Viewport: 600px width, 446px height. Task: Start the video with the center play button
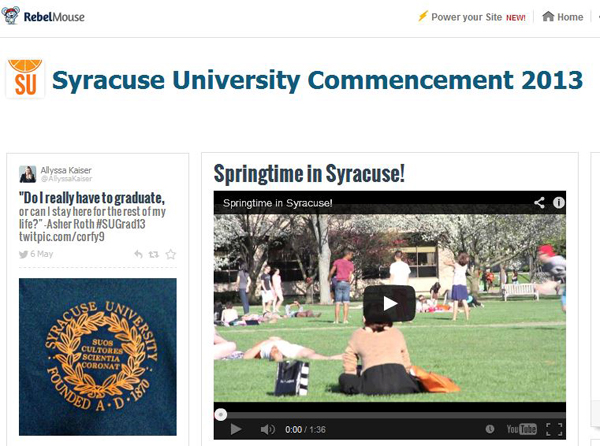pyautogui.click(x=390, y=304)
